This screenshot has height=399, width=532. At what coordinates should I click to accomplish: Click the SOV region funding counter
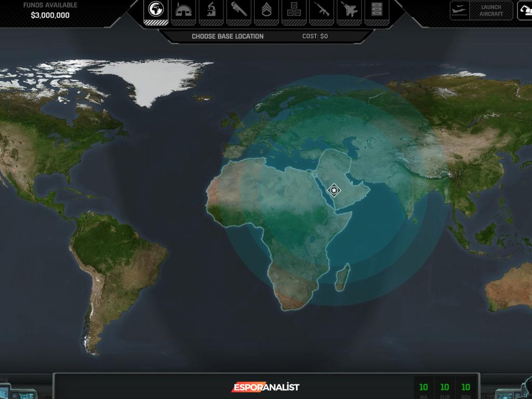[x=465, y=388]
